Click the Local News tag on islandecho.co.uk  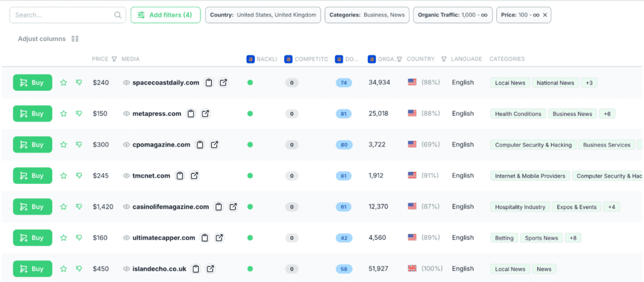coord(510,269)
